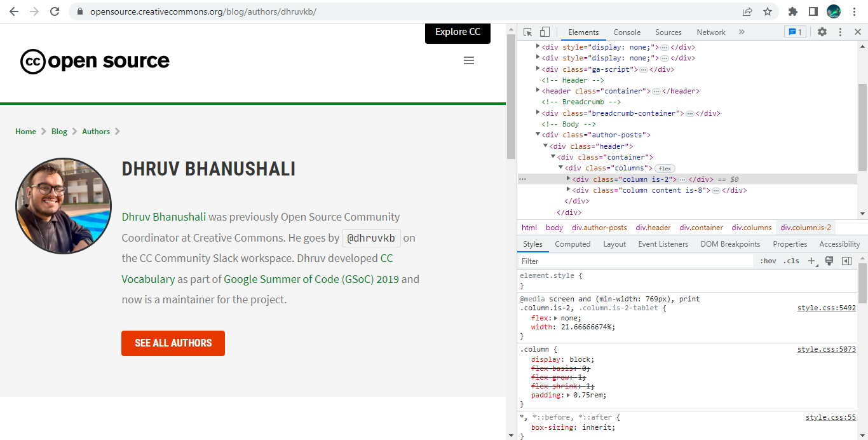Expand the flex shorthand property triangle
868x440 pixels.
(x=556, y=318)
